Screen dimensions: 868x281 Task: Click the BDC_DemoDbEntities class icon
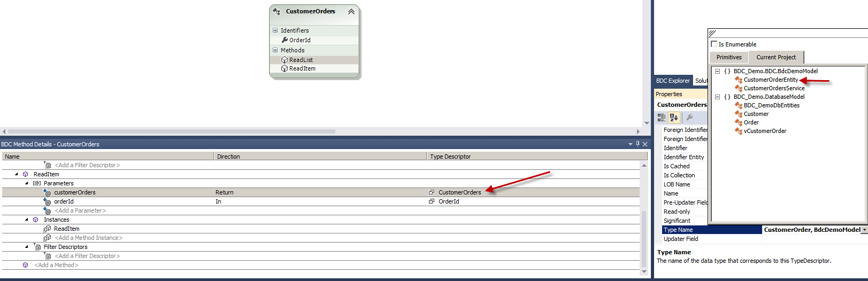coord(739,105)
